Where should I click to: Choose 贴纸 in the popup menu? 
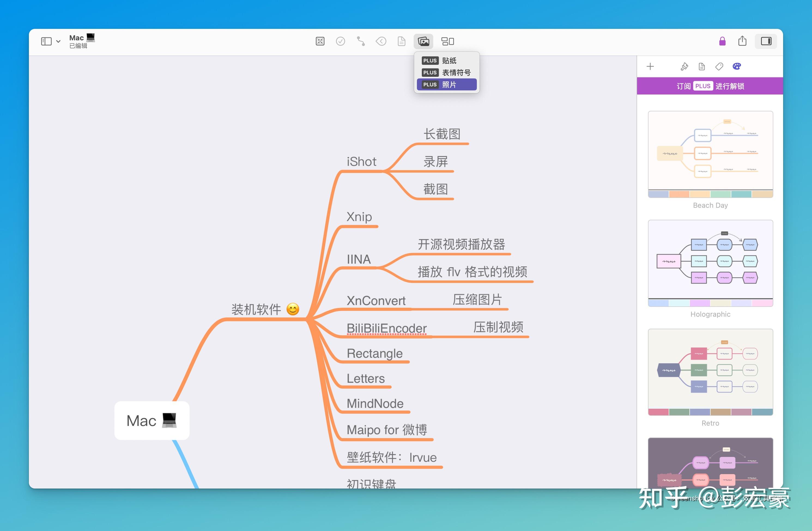coord(447,60)
